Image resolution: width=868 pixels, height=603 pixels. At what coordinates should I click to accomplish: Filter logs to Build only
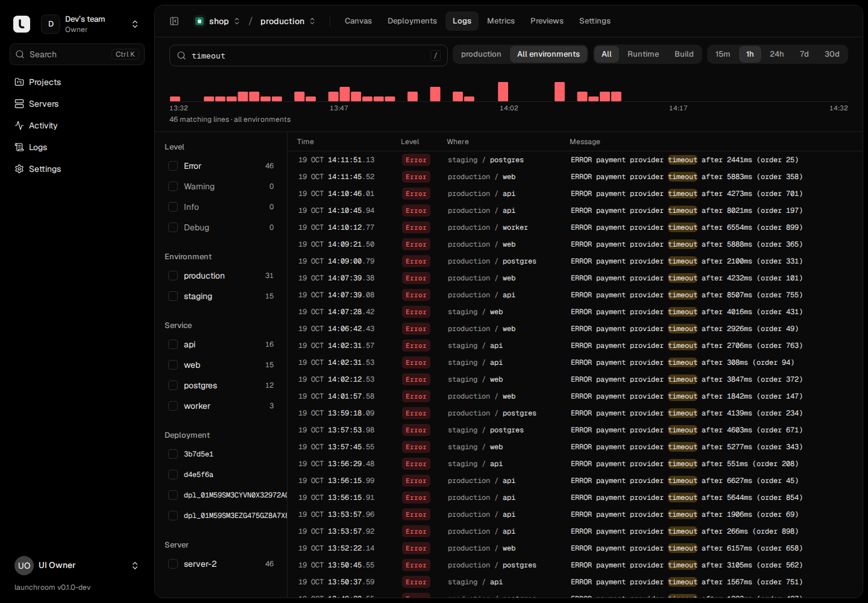[x=684, y=54]
